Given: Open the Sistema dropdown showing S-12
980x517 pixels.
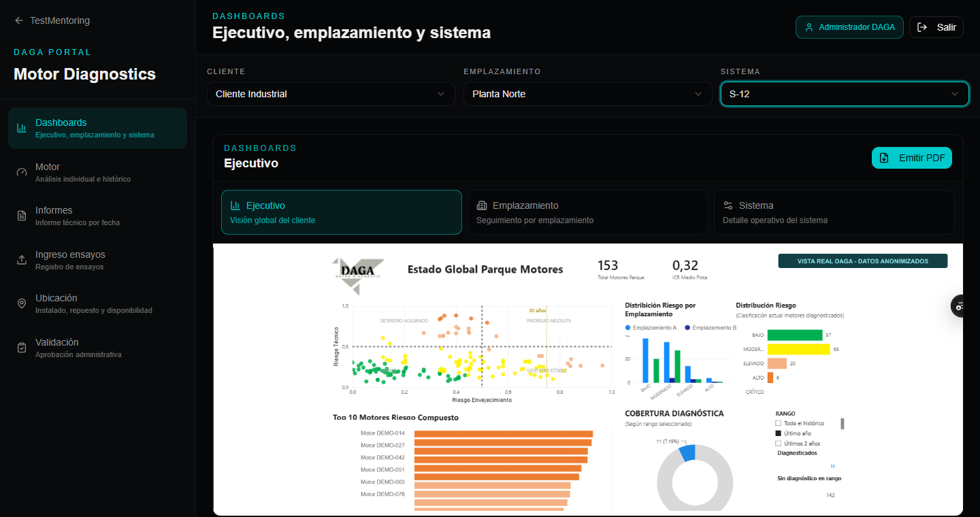Looking at the screenshot, I should (845, 94).
